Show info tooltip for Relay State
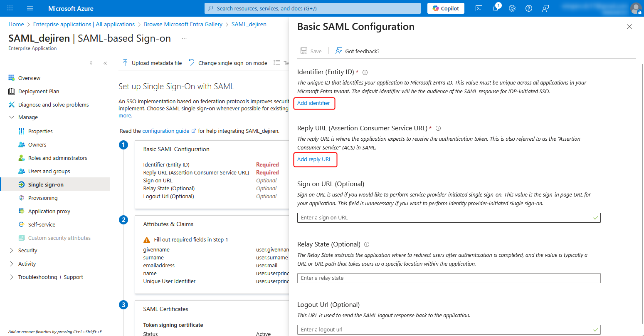 pos(367,245)
